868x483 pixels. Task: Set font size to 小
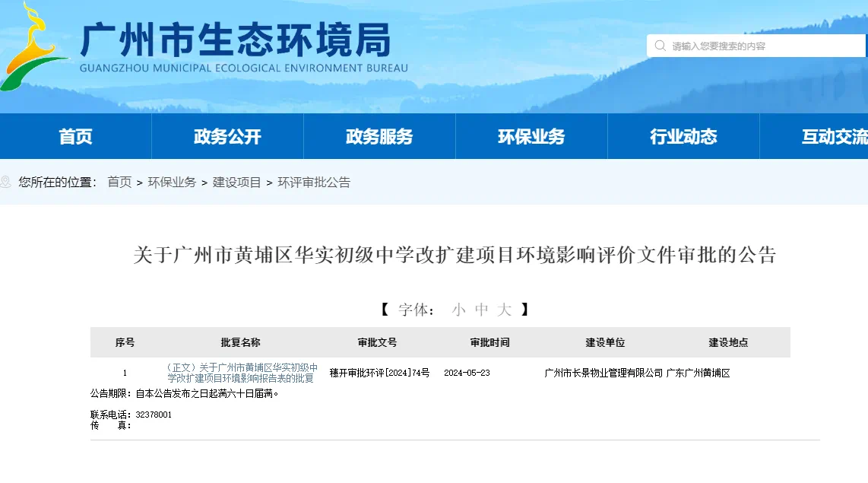[458, 310]
